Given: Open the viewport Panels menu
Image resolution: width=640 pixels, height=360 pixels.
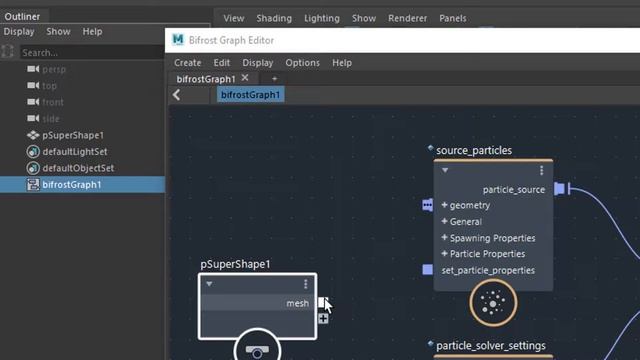Looking at the screenshot, I should tap(453, 18).
